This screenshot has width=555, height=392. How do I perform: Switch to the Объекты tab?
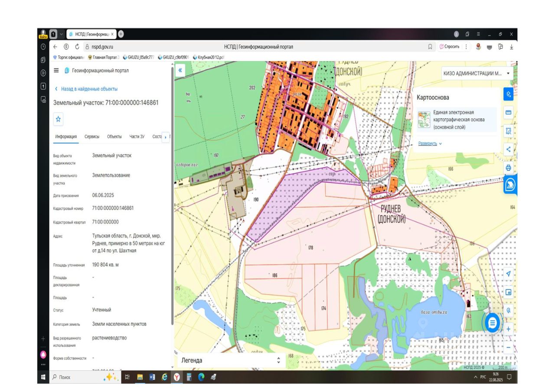click(114, 136)
